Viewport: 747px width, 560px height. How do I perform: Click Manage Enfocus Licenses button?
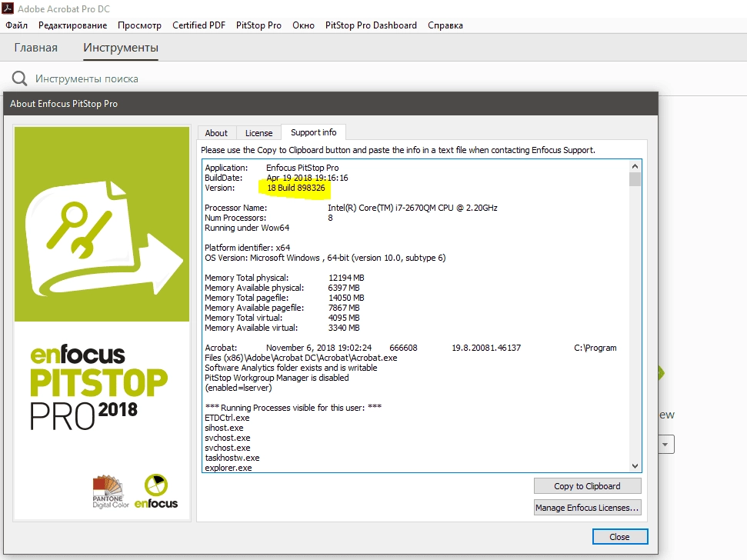click(588, 508)
